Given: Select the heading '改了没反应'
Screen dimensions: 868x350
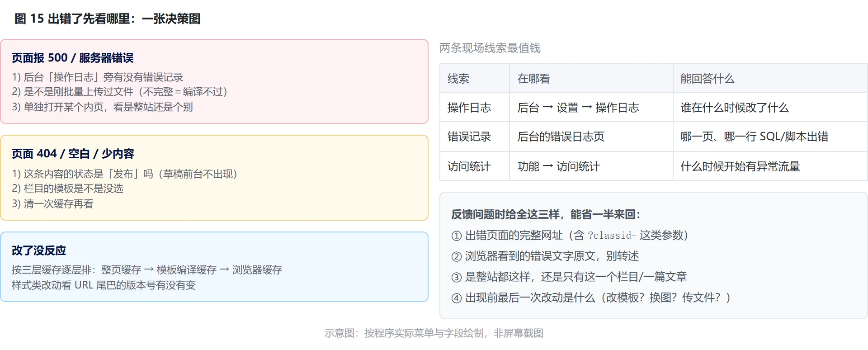Looking at the screenshot, I should point(39,251).
